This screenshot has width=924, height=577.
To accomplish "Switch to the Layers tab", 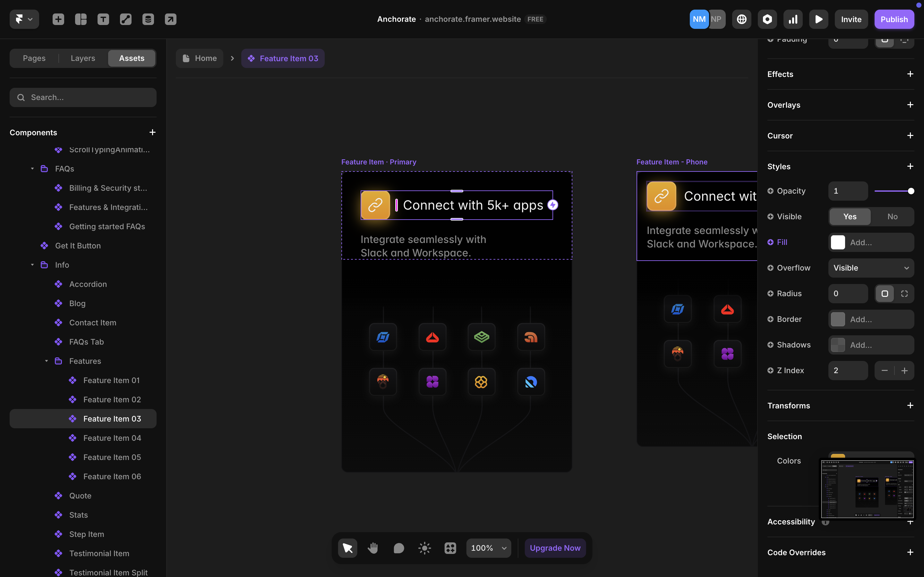I will point(83,58).
